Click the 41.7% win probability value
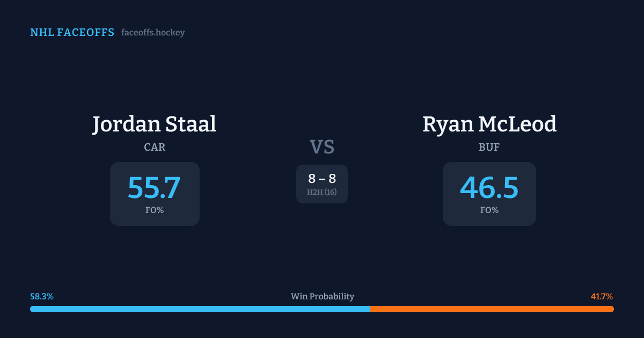 602,297
